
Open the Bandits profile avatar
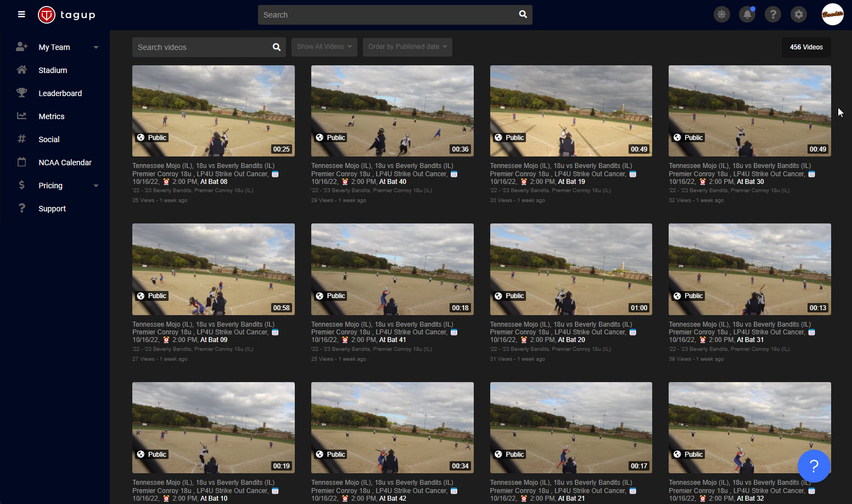[832, 15]
